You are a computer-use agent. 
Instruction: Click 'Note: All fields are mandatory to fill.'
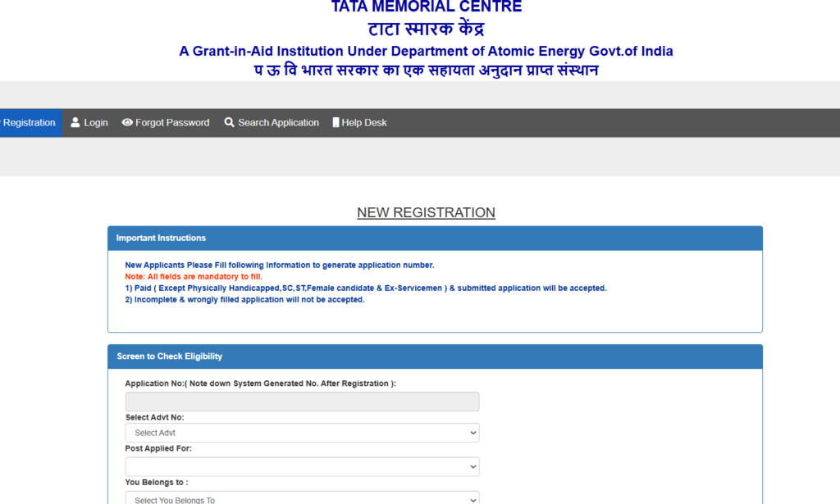click(x=194, y=277)
